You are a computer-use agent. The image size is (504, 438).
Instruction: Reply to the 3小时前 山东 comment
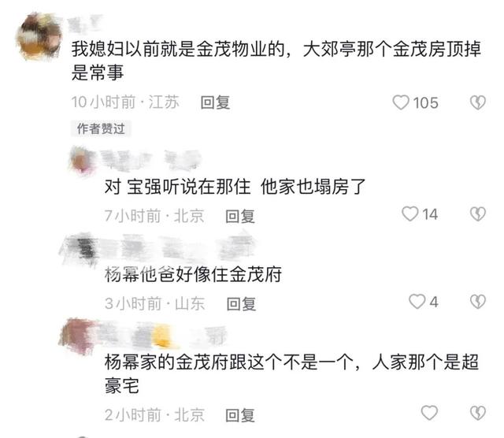(x=241, y=304)
